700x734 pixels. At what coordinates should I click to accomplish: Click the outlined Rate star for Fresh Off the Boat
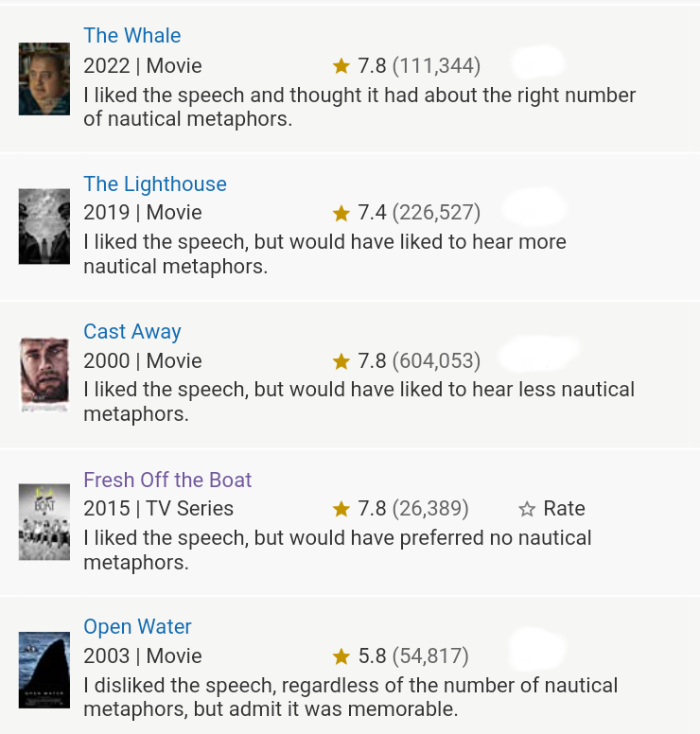[527, 509]
